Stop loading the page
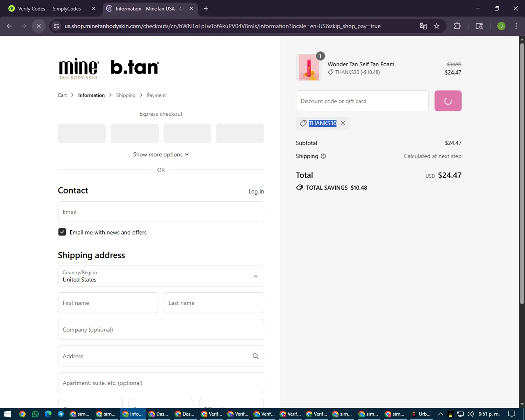Image resolution: width=525 pixels, height=420 pixels. pyautogui.click(x=39, y=26)
